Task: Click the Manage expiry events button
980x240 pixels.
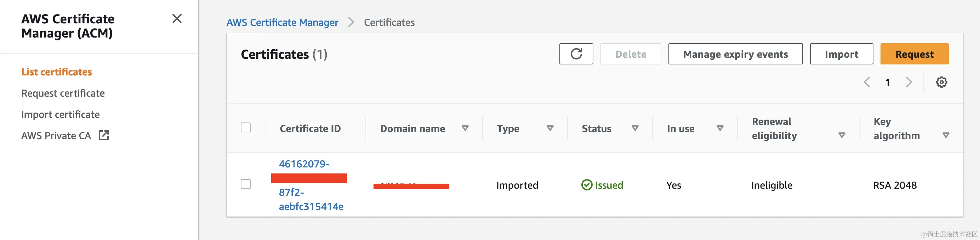Action: click(x=735, y=54)
